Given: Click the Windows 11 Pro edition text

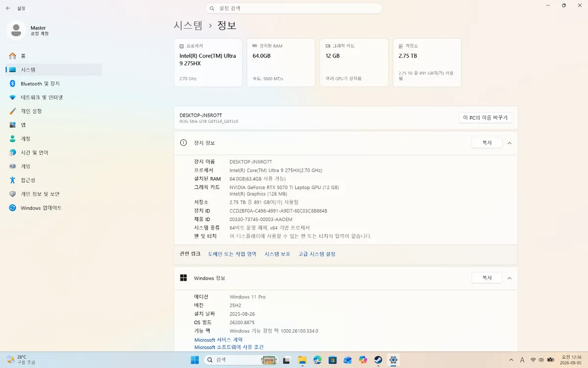Looking at the screenshot, I should coord(247,297).
